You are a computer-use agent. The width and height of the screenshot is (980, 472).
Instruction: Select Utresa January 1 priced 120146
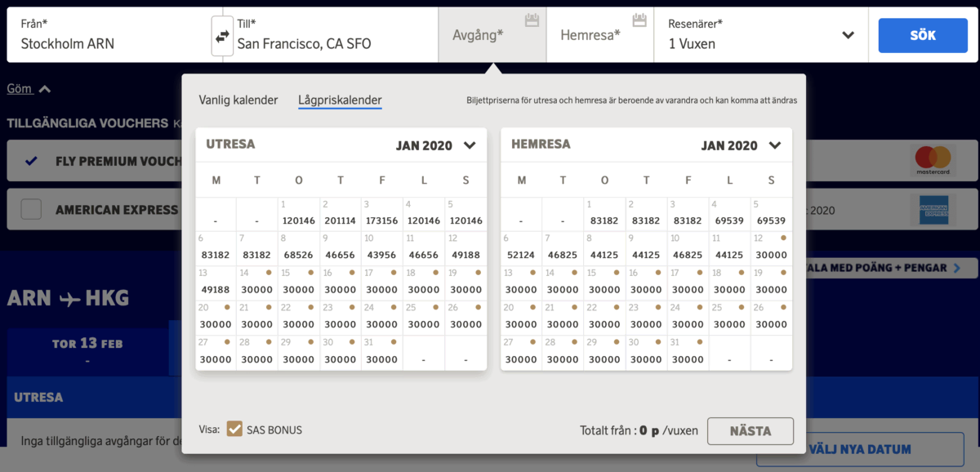pos(299,214)
